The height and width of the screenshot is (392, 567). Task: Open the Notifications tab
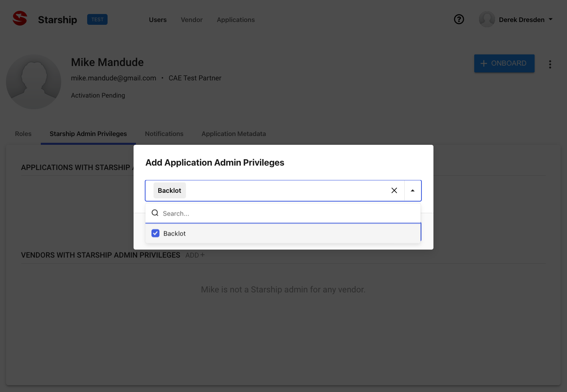click(x=164, y=134)
